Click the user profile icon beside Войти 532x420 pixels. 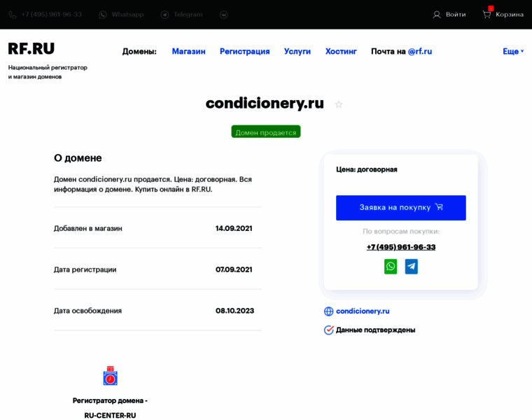(437, 15)
